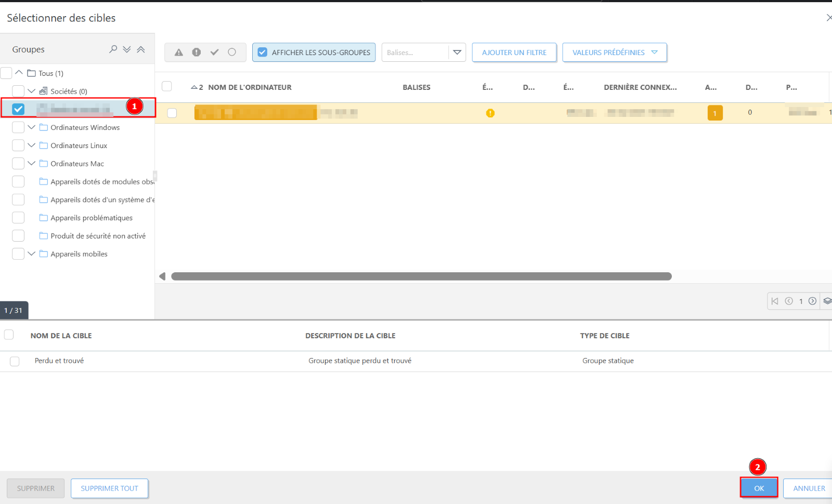The height and width of the screenshot is (504, 832).
Task: Filter by warning triangle status icon
Action: (x=179, y=52)
